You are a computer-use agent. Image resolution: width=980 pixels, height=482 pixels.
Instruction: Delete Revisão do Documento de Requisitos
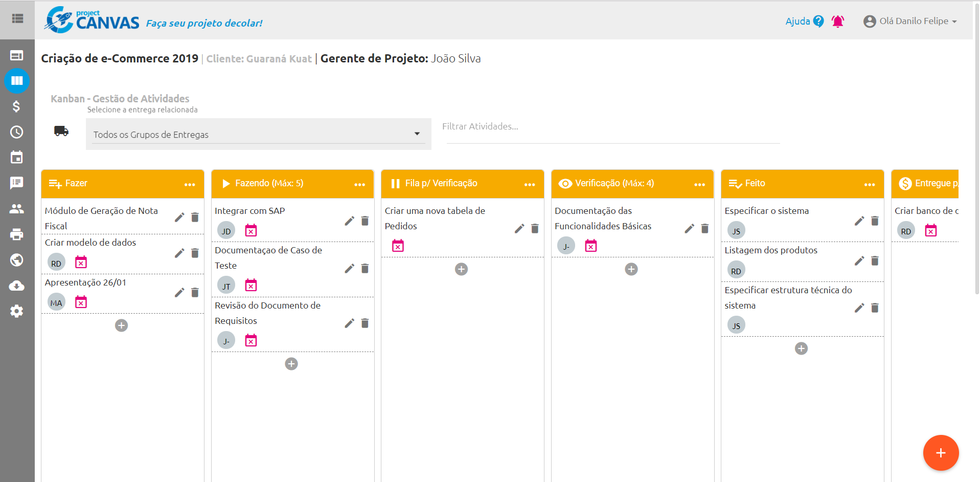[x=365, y=323]
